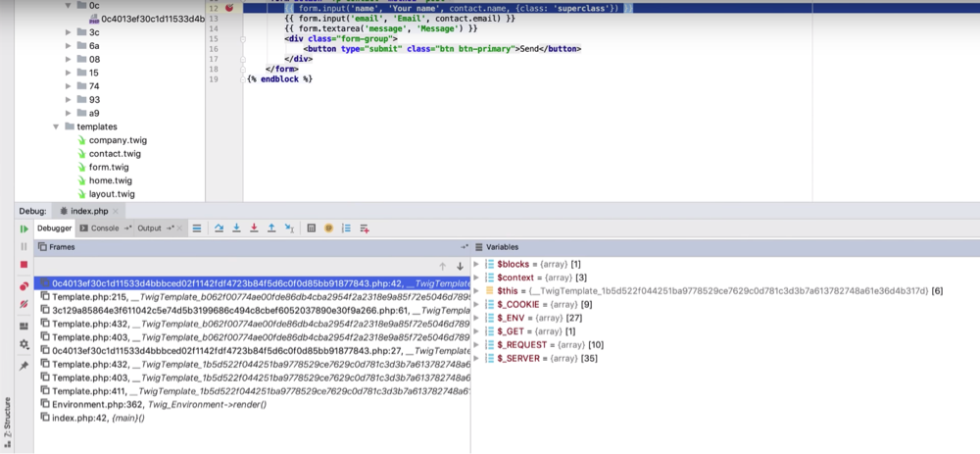Select frame Template.php:215
The height and width of the screenshot is (454, 980).
(x=252, y=296)
